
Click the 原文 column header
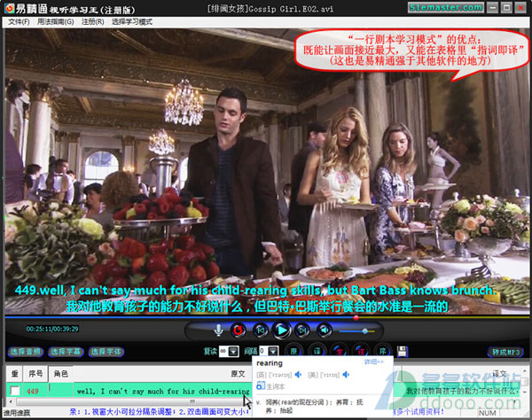238,374
